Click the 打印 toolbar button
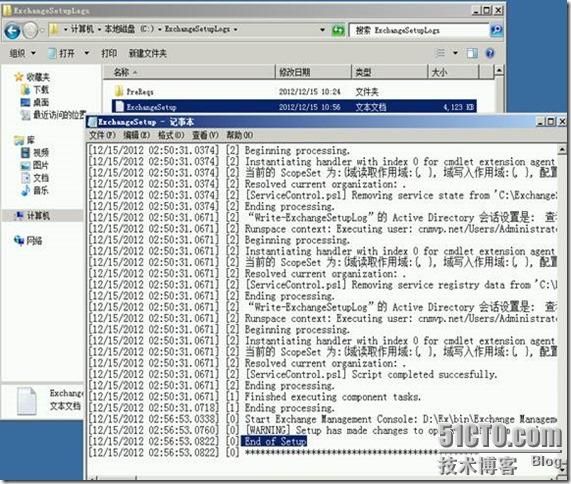 pos(109,54)
